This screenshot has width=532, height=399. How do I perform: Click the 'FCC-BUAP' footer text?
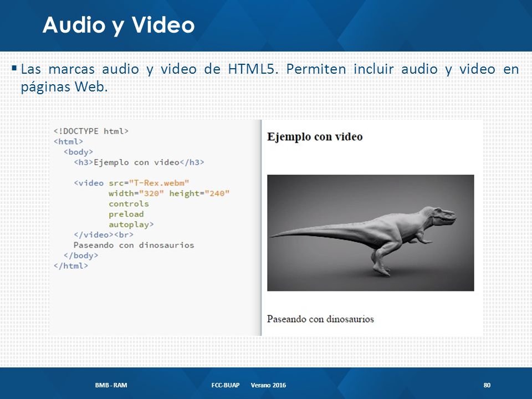[x=226, y=385]
